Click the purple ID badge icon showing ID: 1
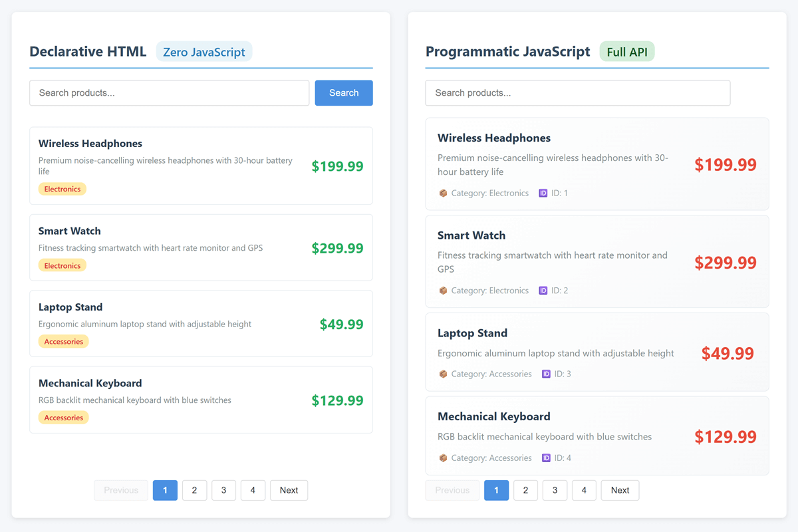The width and height of the screenshot is (798, 532). 541,193
